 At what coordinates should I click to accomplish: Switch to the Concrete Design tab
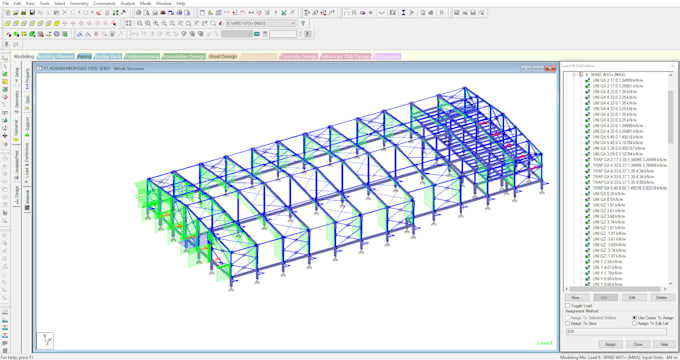[298, 56]
